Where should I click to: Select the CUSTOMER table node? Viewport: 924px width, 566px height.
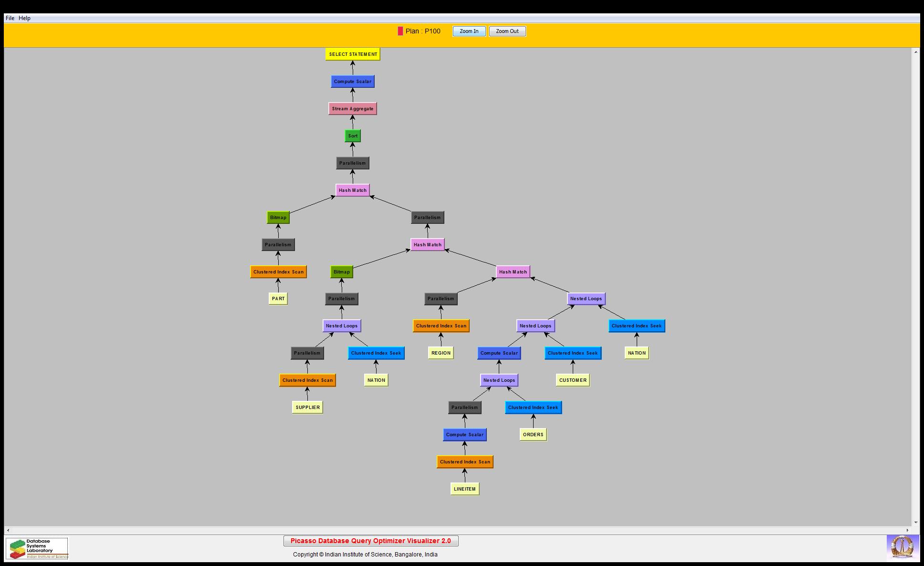click(573, 380)
